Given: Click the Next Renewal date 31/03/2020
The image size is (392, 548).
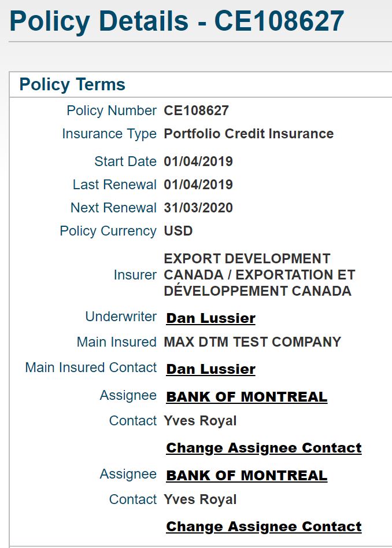Looking at the screenshot, I should click(198, 208).
